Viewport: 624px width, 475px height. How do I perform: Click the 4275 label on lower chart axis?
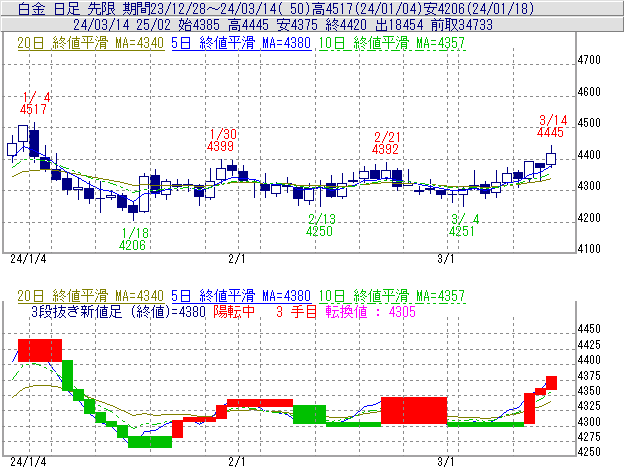click(589, 437)
